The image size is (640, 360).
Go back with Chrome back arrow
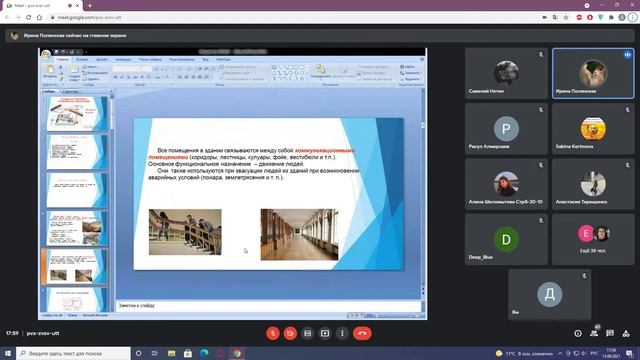[7, 18]
